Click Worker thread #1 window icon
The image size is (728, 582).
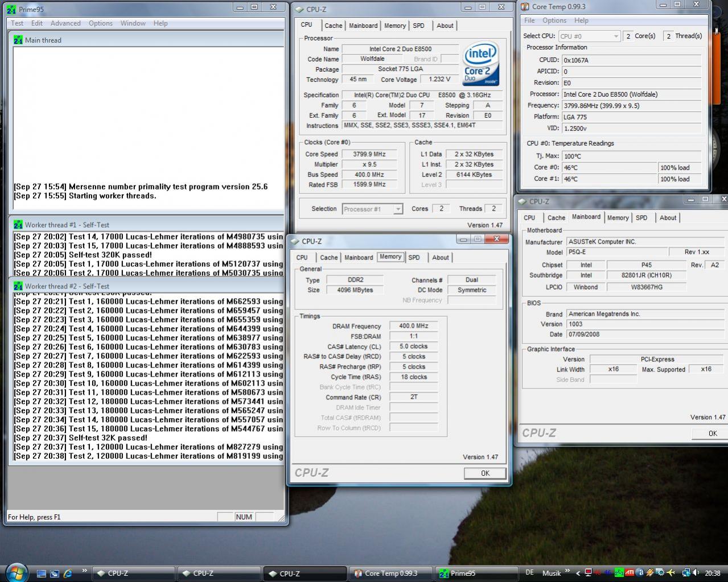(x=18, y=224)
